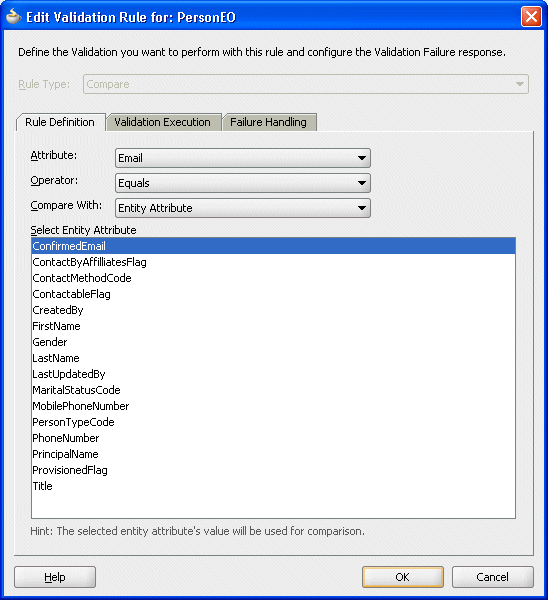Switch to the Validation Execution tab
Image resolution: width=548 pixels, height=600 pixels.
pos(163,122)
